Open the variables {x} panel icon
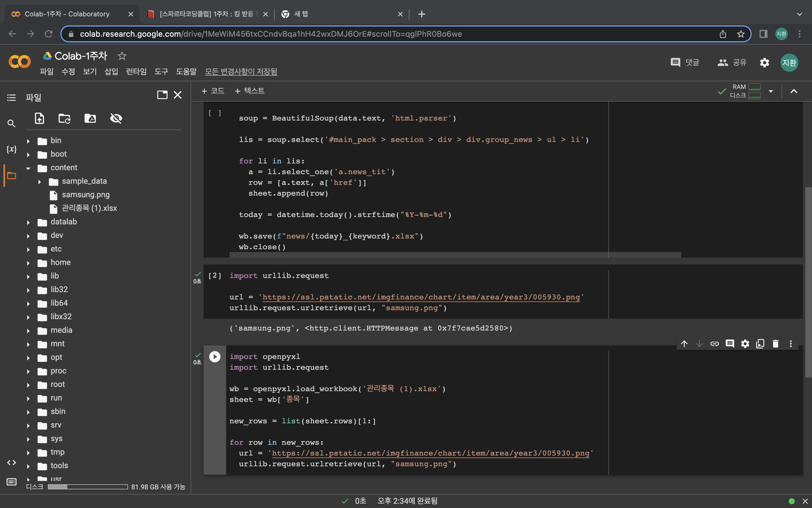The image size is (812, 508). pyautogui.click(x=11, y=149)
